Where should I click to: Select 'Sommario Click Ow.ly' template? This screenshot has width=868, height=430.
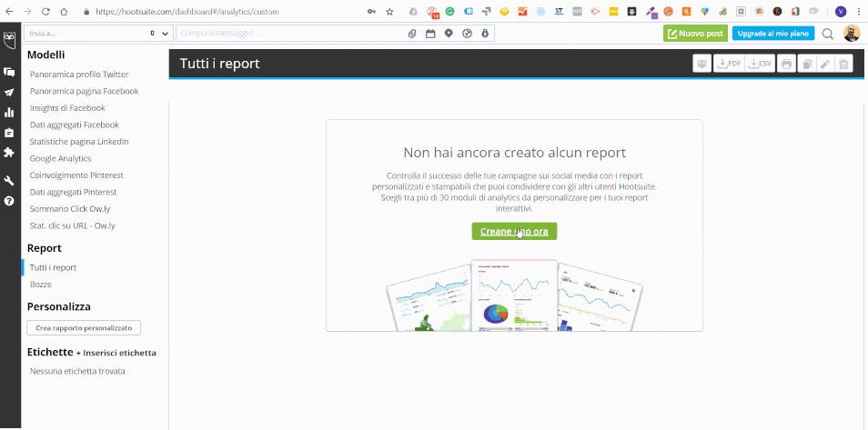(x=70, y=208)
